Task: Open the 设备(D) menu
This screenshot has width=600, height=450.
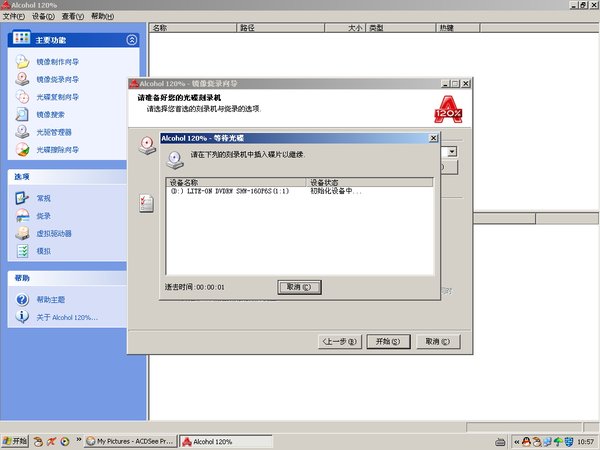Action: coord(43,16)
